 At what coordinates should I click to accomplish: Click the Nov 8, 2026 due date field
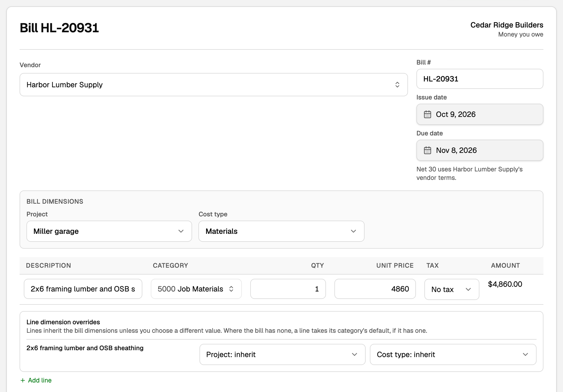tap(480, 150)
